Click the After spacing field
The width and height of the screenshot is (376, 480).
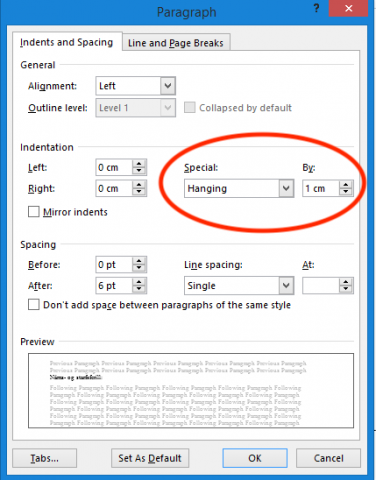(x=114, y=286)
